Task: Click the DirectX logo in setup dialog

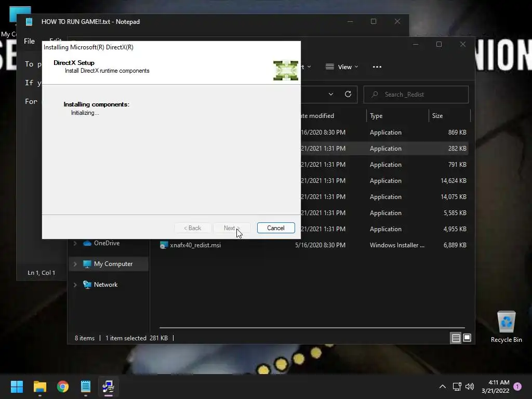Action: click(x=286, y=71)
